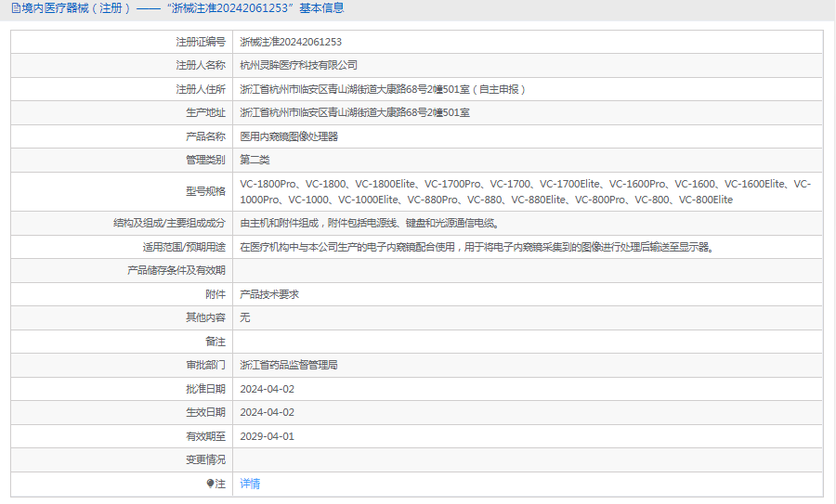Open the 详情 link in the 注 row
The height and width of the screenshot is (504, 836).
[x=250, y=484]
